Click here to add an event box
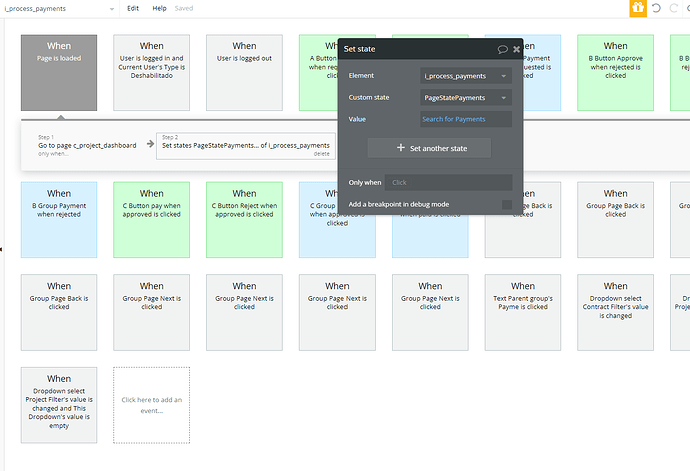The height and width of the screenshot is (471, 690). (x=151, y=405)
